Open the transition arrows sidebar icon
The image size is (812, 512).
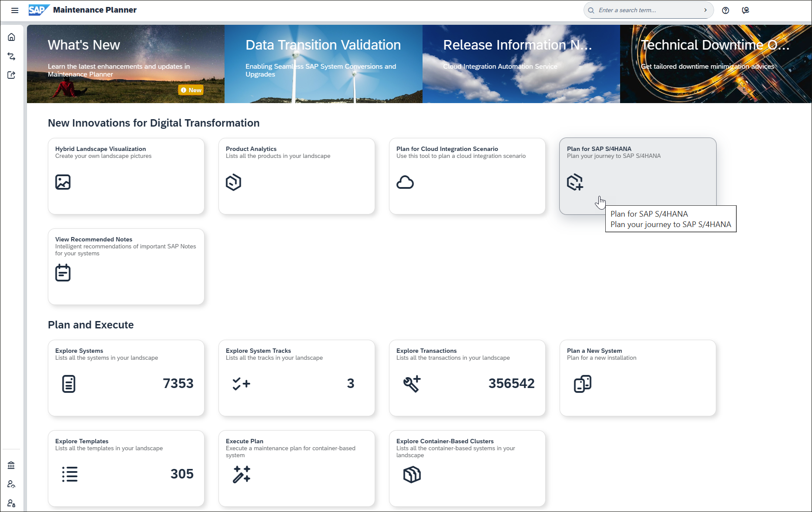tap(11, 57)
